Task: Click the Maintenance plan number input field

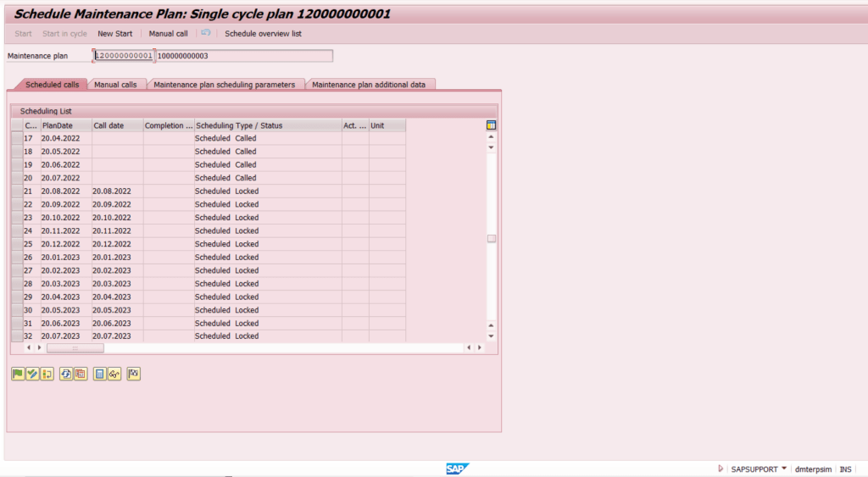Action: 124,56
